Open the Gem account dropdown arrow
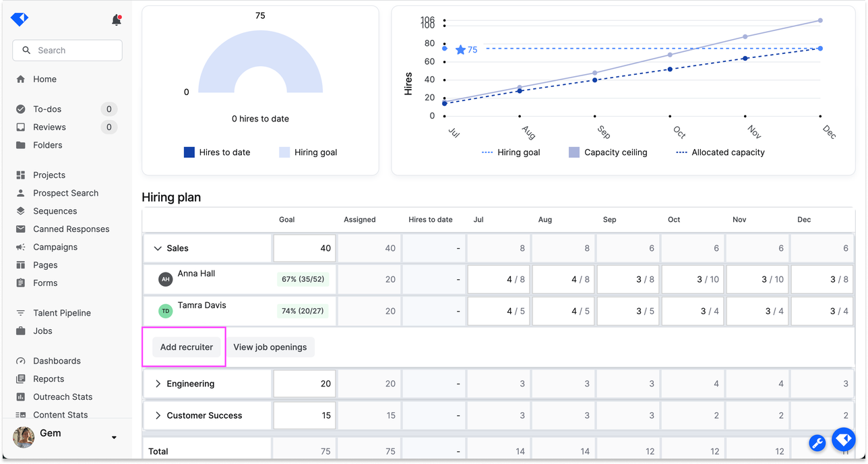868x464 pixels. click(114, 437)
